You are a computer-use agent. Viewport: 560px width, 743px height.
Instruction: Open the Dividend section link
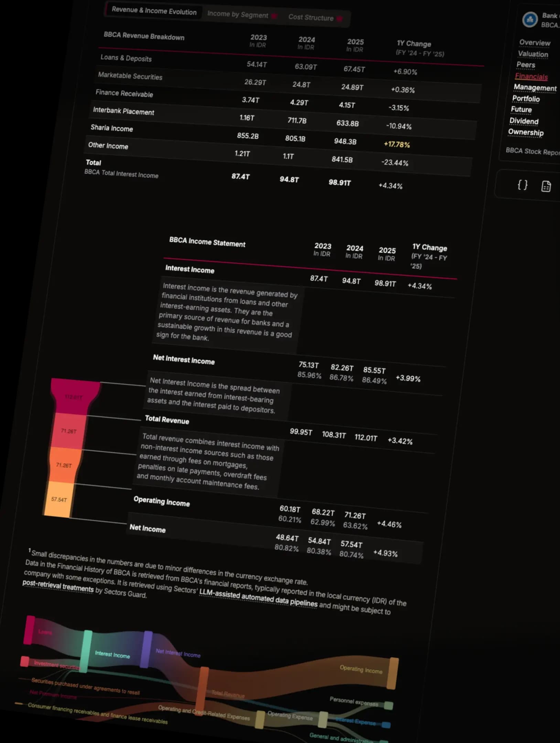524,121
